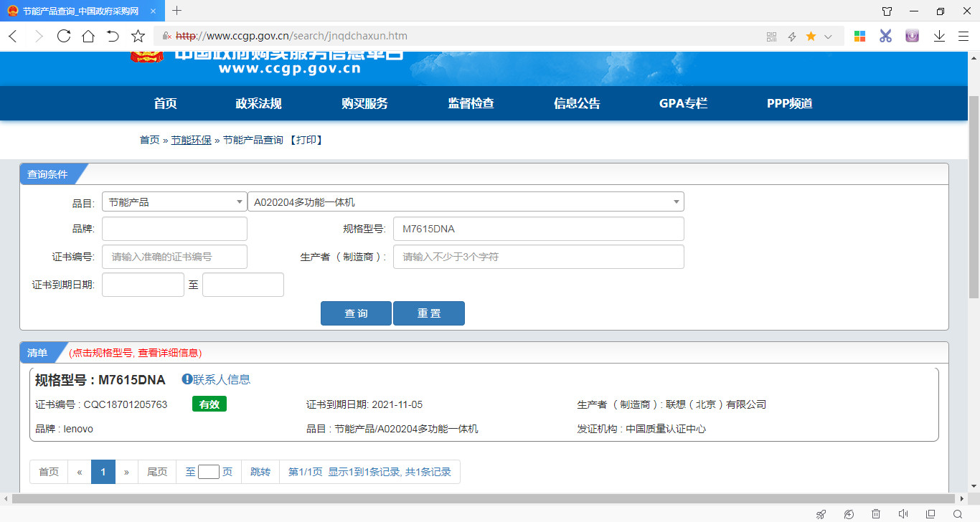Click the browser back arrow
This screenshot has width=980, height=522.
13,36
